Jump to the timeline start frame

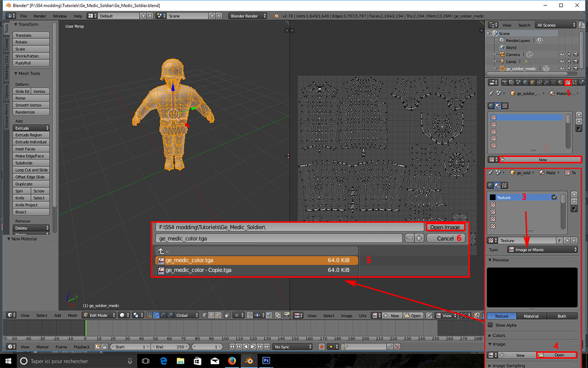point(232,347)
